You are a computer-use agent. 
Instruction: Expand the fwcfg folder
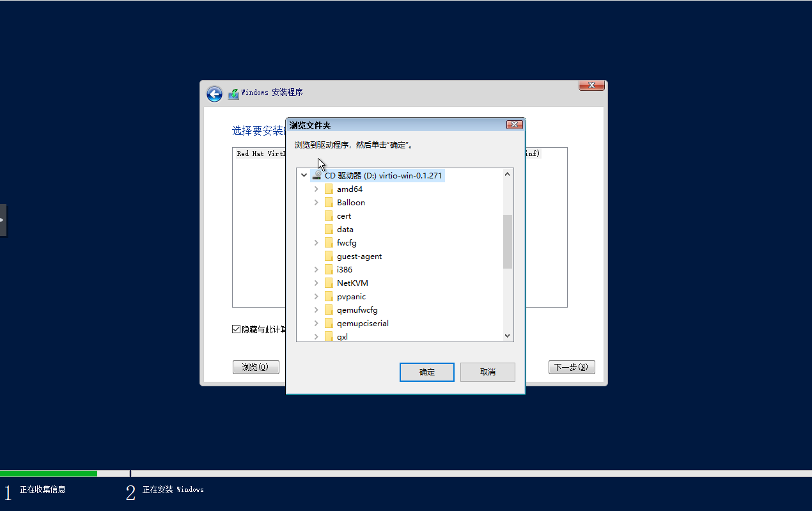point(316,243)
